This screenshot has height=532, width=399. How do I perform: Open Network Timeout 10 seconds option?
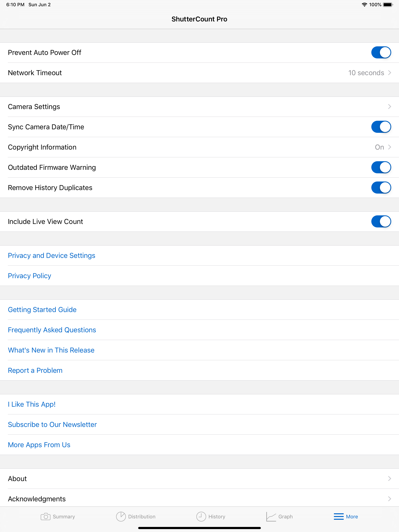tap(366, 73)
